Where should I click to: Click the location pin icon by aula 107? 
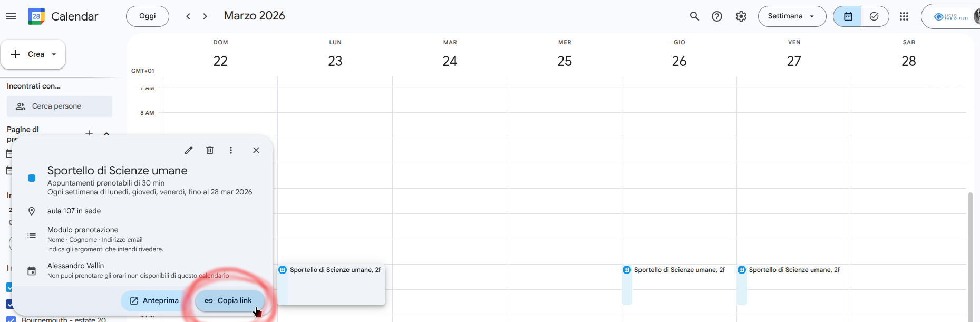(x=32, y=211)
